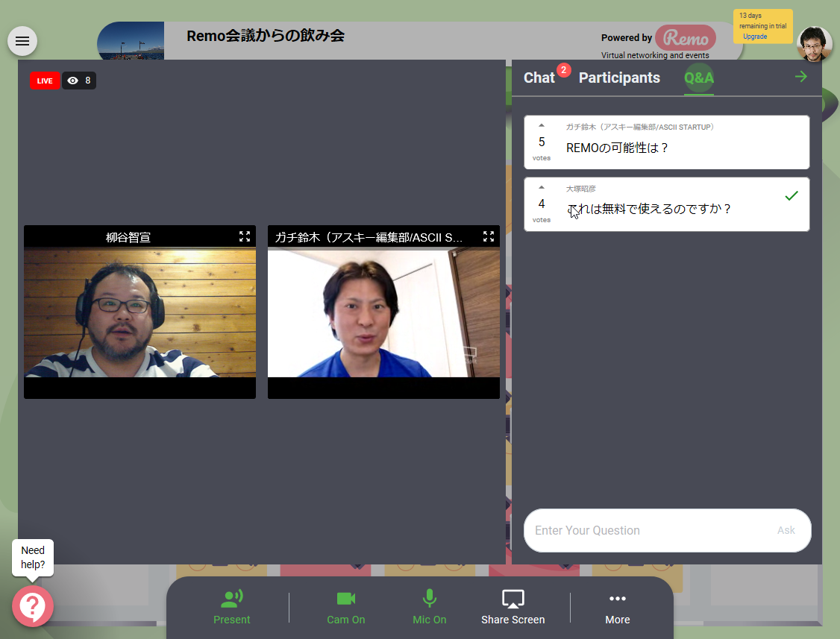Select ガチ鈴木's video feed
Image resolution: width=840 pixels, height=639 pixels.
tap(383, 313)
